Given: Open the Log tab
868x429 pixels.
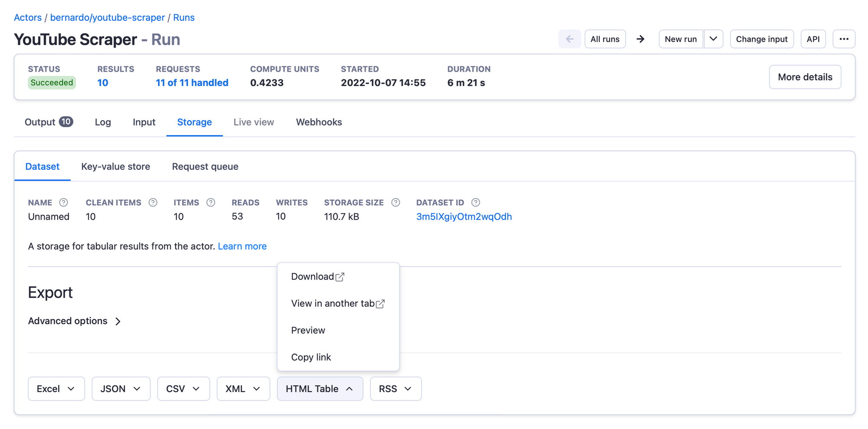Looking at the screenshot, I should click(x=103, y=122).
